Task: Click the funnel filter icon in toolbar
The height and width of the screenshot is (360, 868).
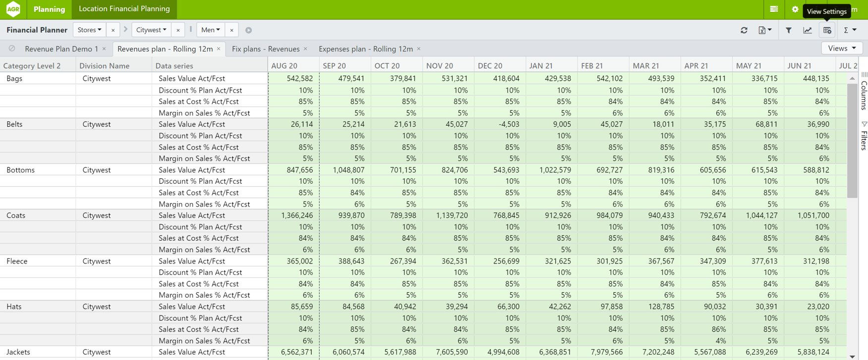Action: 788,30
